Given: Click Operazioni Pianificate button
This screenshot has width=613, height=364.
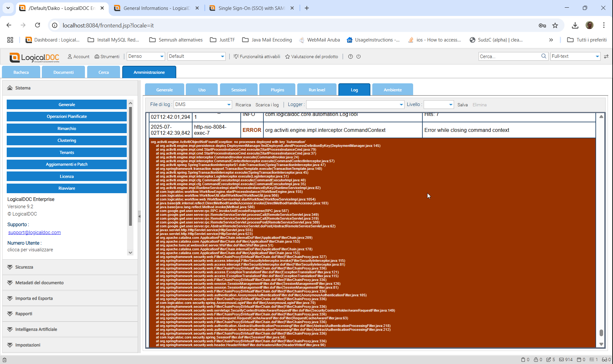Looking at the screenshot, I should (67, 116).
